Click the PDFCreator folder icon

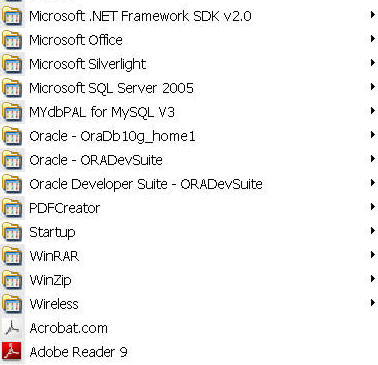[12, 208]
